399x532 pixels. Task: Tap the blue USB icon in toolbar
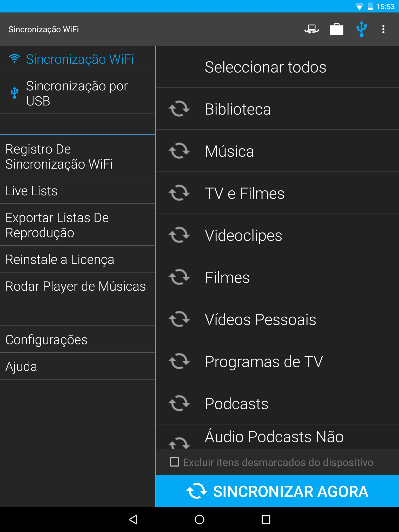coord(361,29)
